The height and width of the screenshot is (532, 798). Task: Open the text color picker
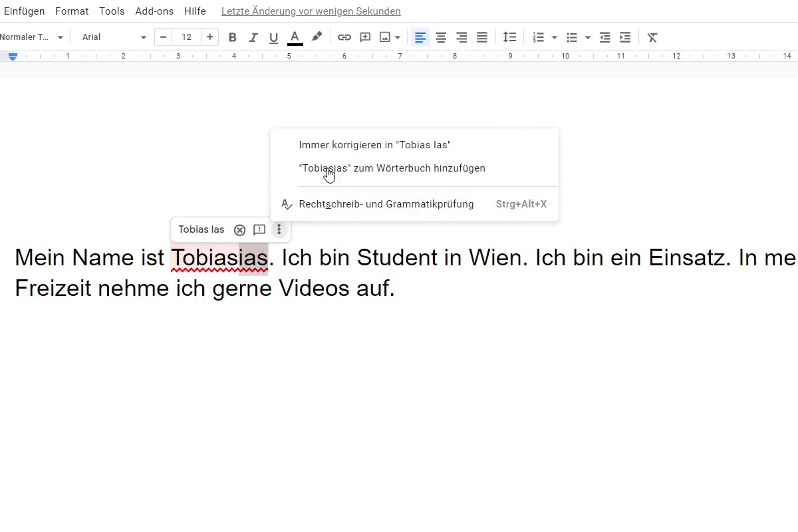[x=295, y=37]
